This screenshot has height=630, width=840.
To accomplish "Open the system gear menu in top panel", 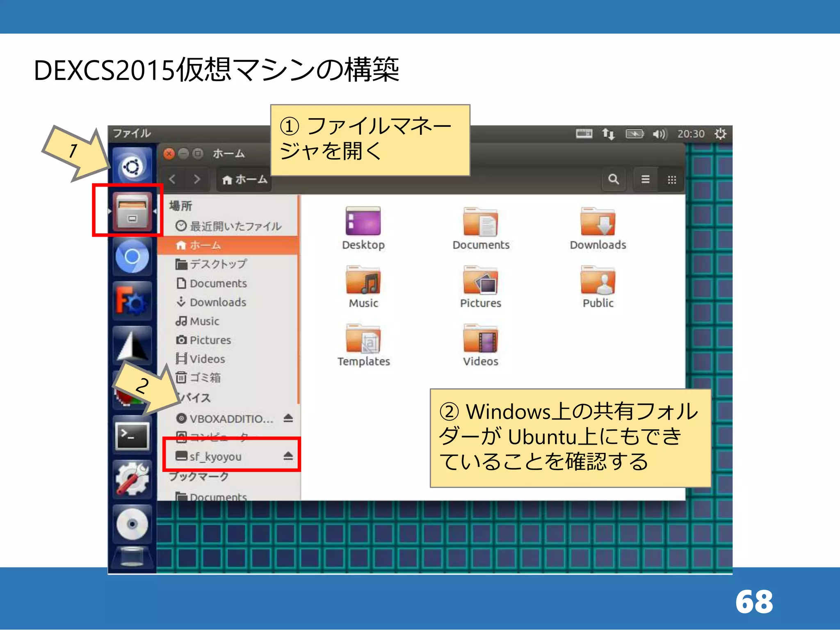I will (720, 134).
